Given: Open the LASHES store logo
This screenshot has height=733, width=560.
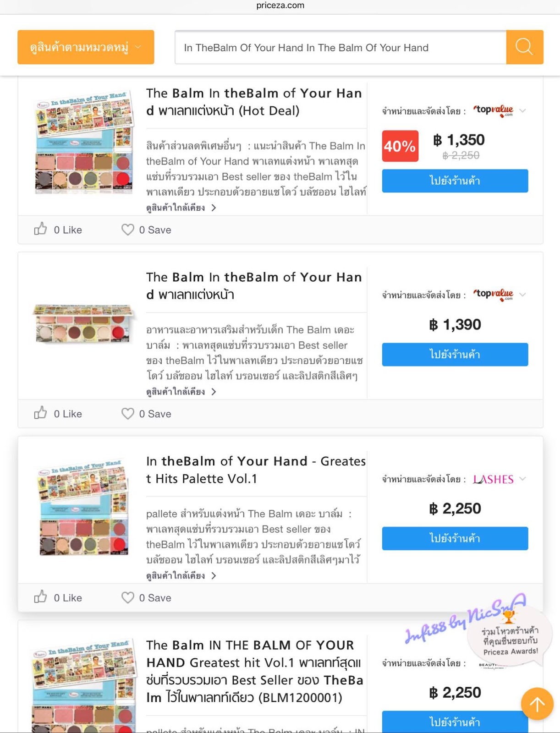Looking at the screenshot, I should [x=493, y=479].
